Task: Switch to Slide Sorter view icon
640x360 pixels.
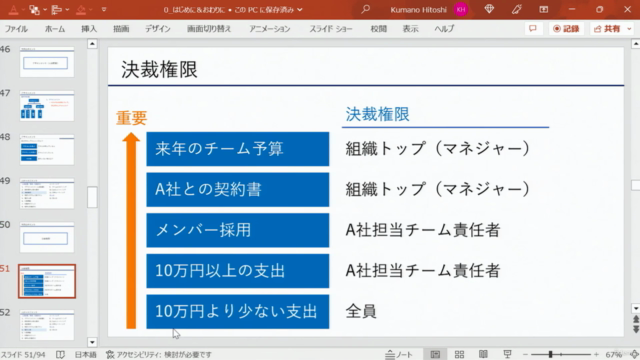Action: (459, 354)
